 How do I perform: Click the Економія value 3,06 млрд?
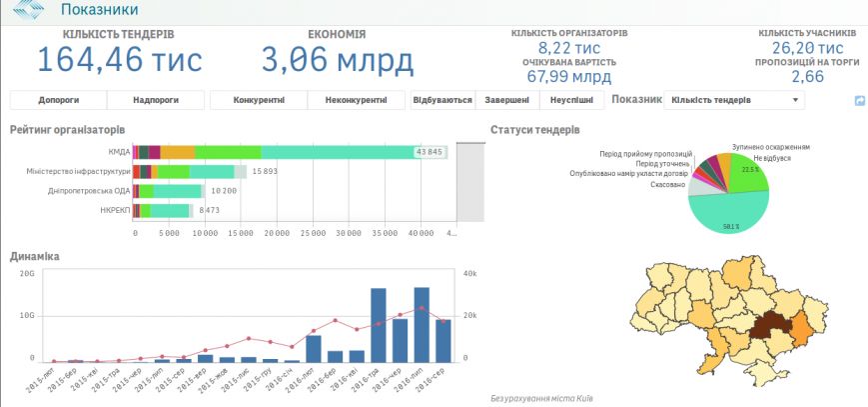point(338,59)
